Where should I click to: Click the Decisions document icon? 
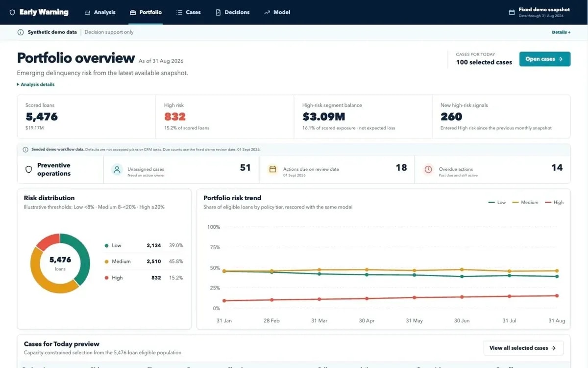218,12
